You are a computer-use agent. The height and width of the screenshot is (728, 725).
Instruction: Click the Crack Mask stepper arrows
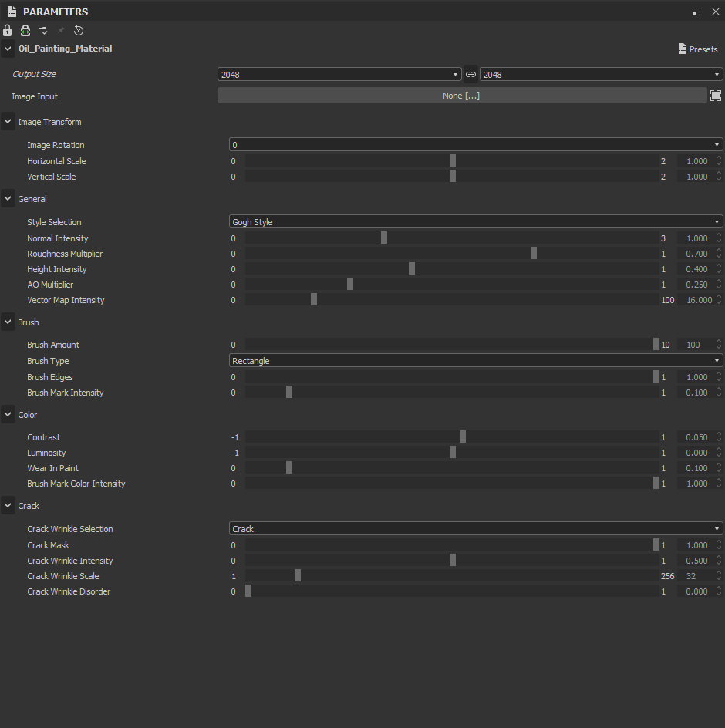719,544
